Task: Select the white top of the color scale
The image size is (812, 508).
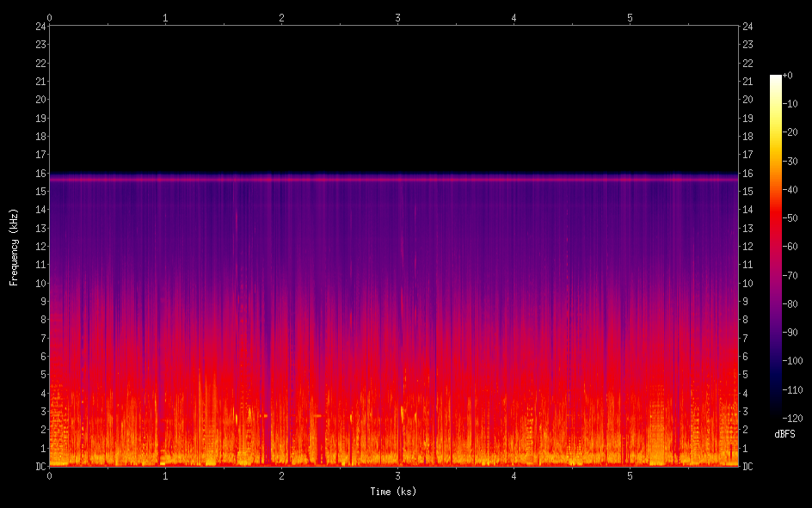Action: 776,77
